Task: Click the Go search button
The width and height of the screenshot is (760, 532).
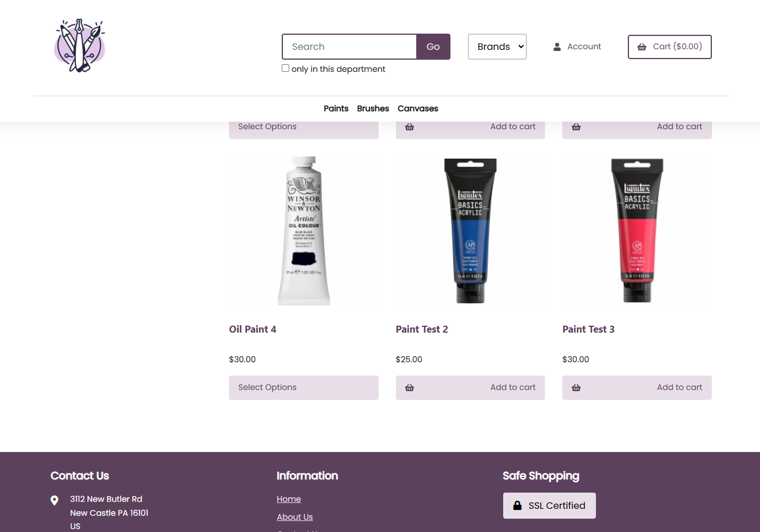Action: pos(433,46)
